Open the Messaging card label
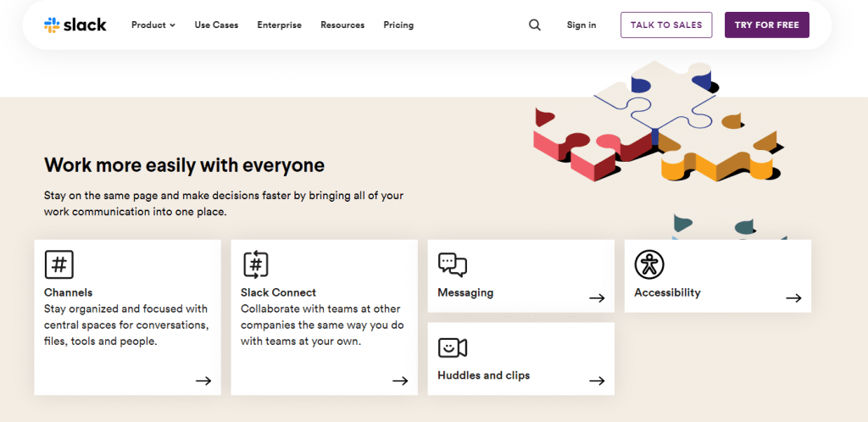 [465, 292]
